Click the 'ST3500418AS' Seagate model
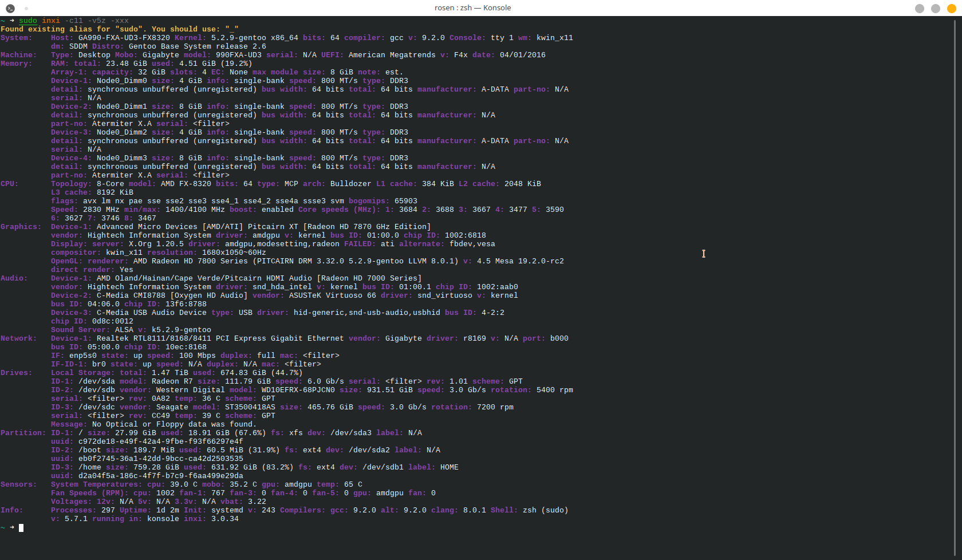This screenshot has height=560, width=962. pos(250,407)
